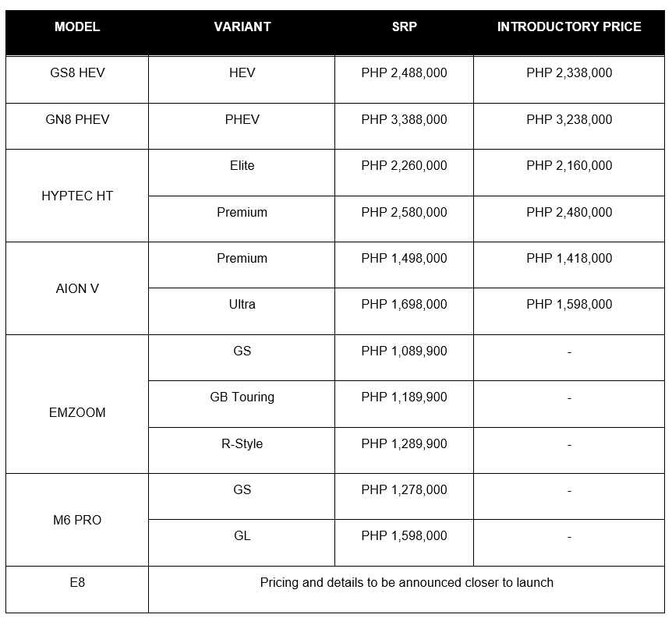Click the PHP 2,488,000 SRP price
Image resolution: width=672 pixels, height=618 pixels.
404,73
